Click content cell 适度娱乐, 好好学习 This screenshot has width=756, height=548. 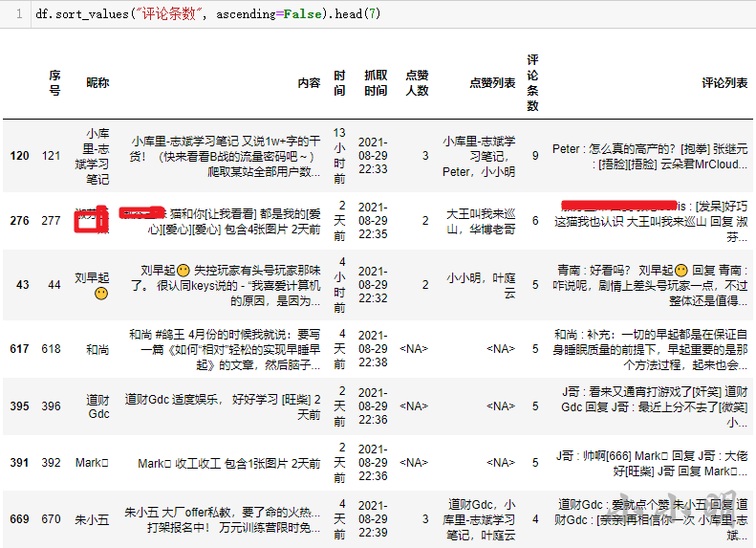coord(223,406)
